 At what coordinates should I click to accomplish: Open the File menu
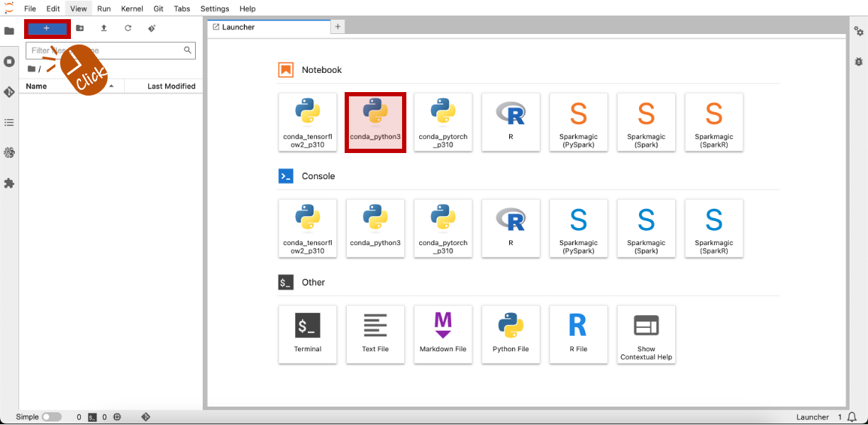point(30,8)
